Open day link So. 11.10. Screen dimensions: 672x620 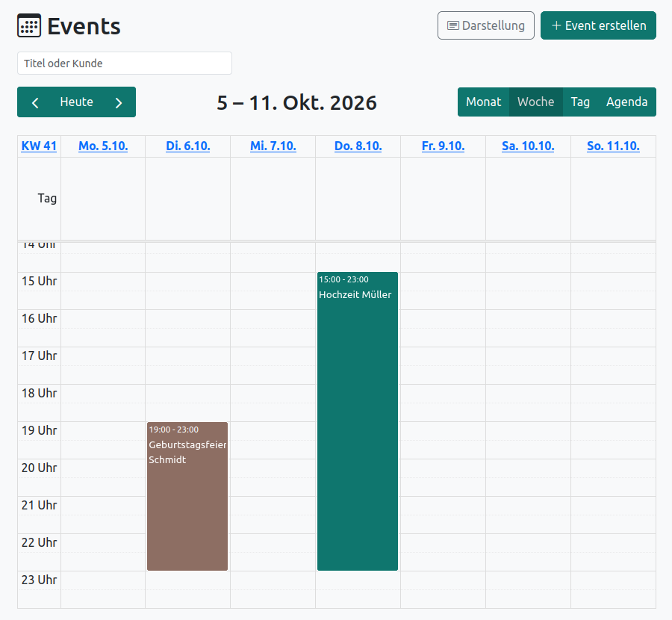[613, 146]
